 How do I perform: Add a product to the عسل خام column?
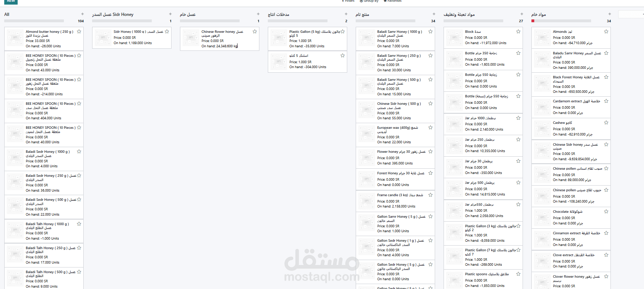tap(258, 14)
